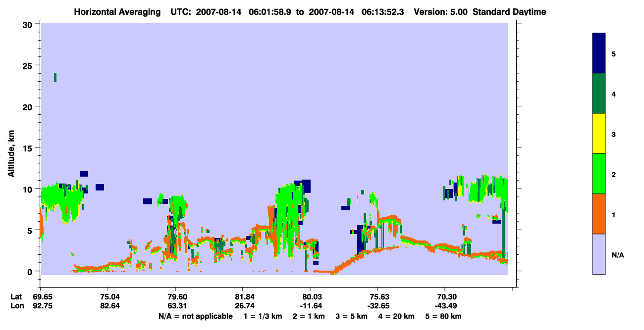The height and width of the screenshot is (330, 644).
Task: Click longitude value -32.65
Action: (377, 306)
